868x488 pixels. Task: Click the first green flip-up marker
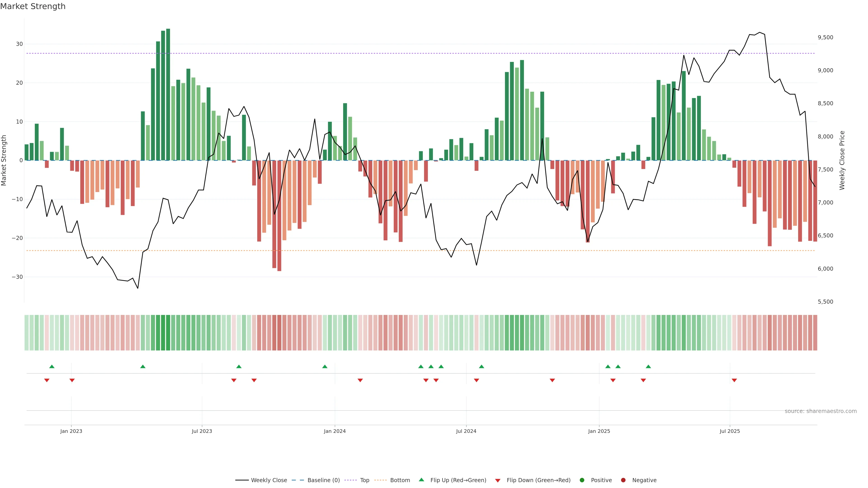tap(52, 366)
